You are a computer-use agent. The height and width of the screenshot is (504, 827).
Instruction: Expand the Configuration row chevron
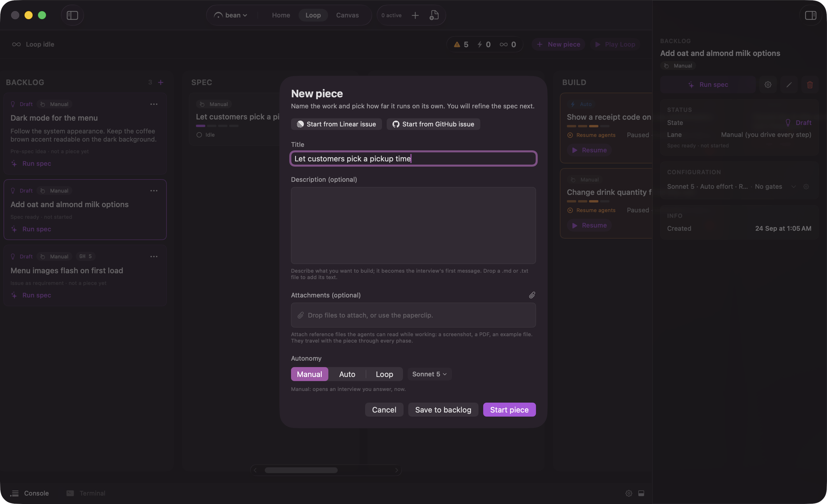point(793,187)
